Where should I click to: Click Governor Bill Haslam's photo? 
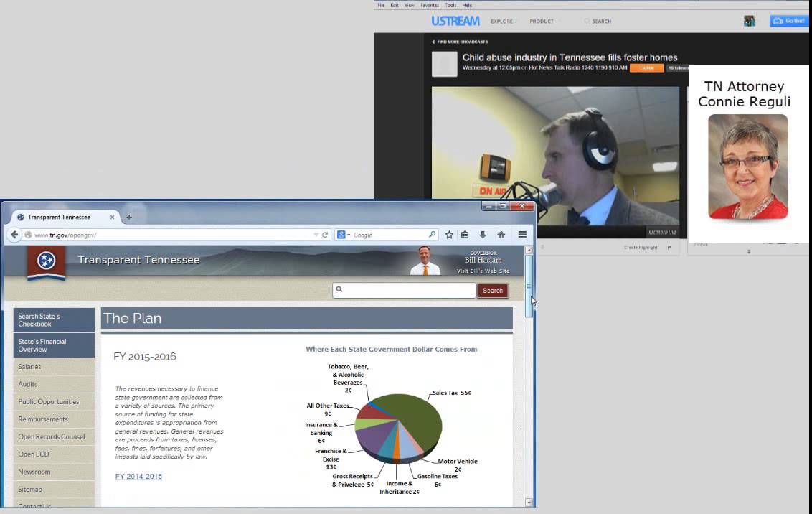coord(425,260)
